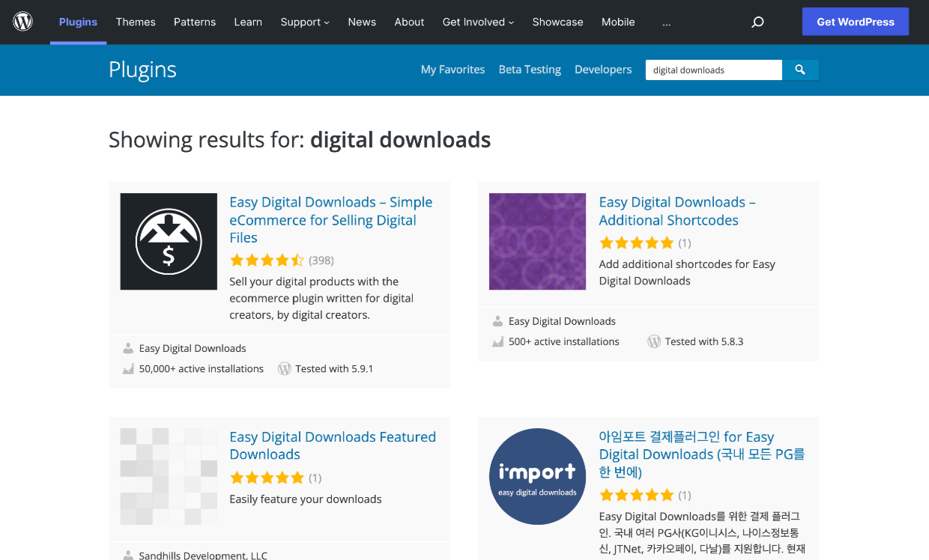
Task: Switch to the Patterns section
Action: click(x=195, y=22)
